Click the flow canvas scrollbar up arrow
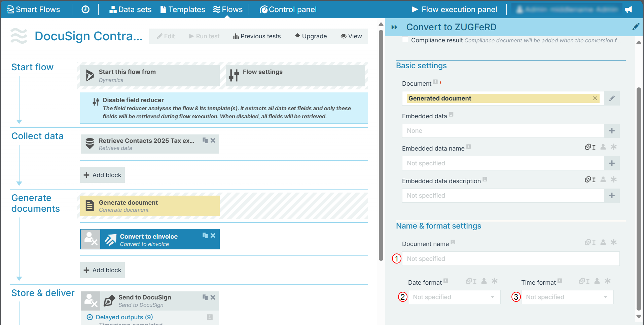This screenshot has width=644, height=325. (381, 24)
